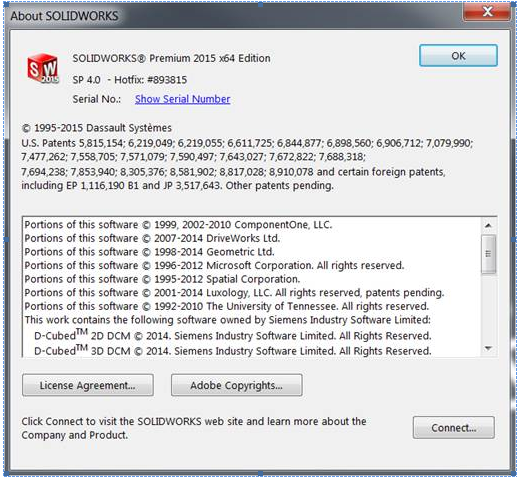Select the DriveWorks Ltd. copyright line
This screenshot has height=478, width=517.
pos(152,239)
